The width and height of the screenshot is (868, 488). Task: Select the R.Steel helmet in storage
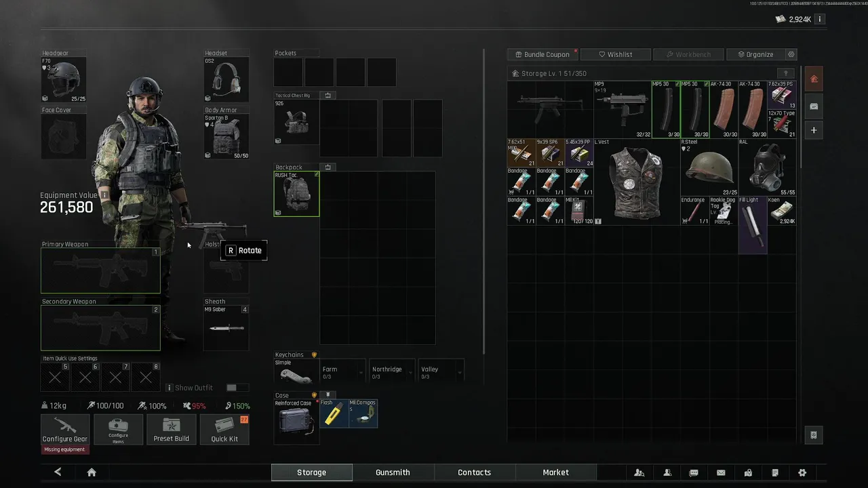[709, 167]
